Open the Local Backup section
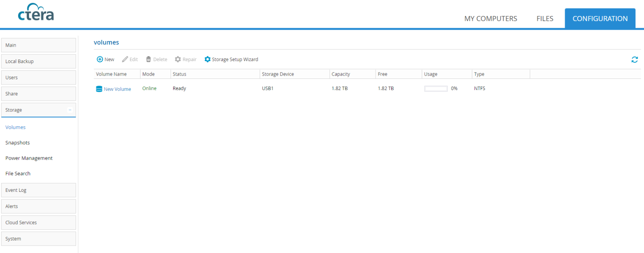This screenshot has height=253, width=644. click(x=39, y=61)
